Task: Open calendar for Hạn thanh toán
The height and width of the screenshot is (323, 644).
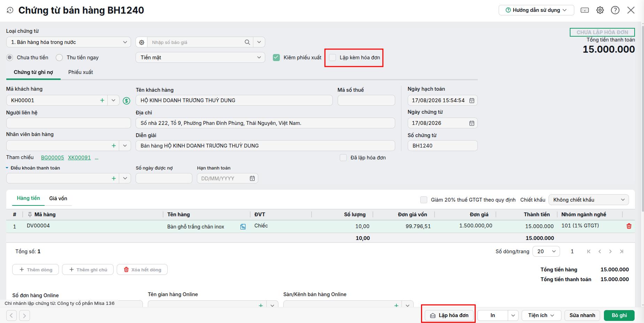Action: tap(252, 179)
